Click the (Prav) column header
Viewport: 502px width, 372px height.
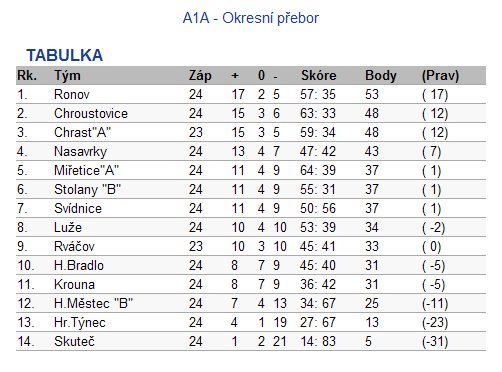pyautogui.click(x=440, y=76)
